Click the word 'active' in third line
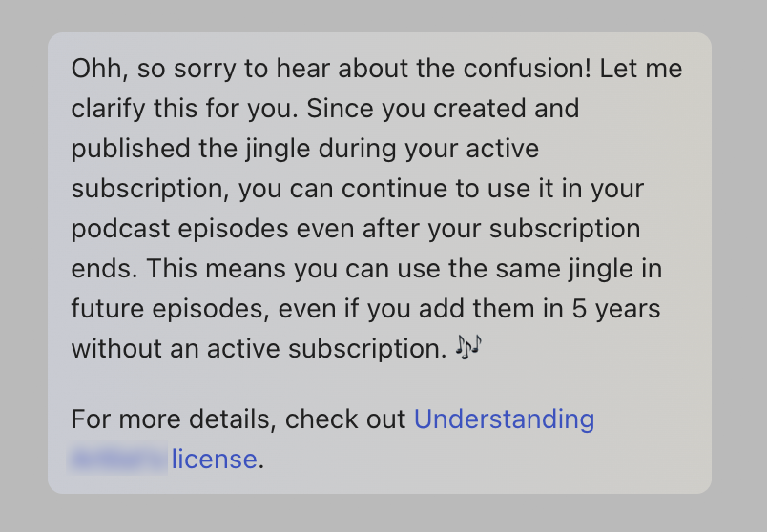 [x=503, y=149]
